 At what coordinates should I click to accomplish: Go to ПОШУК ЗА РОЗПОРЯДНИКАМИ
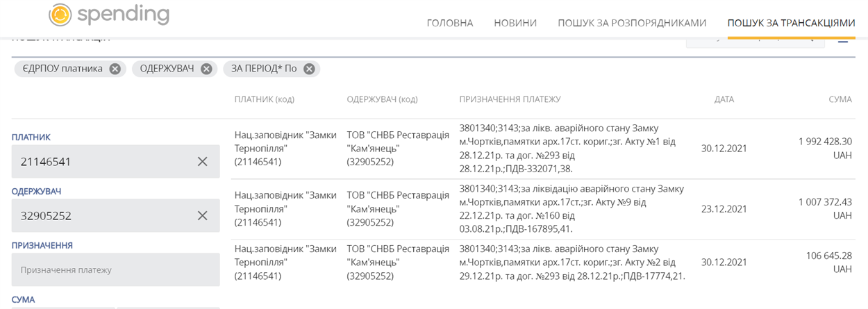[632, 23]
